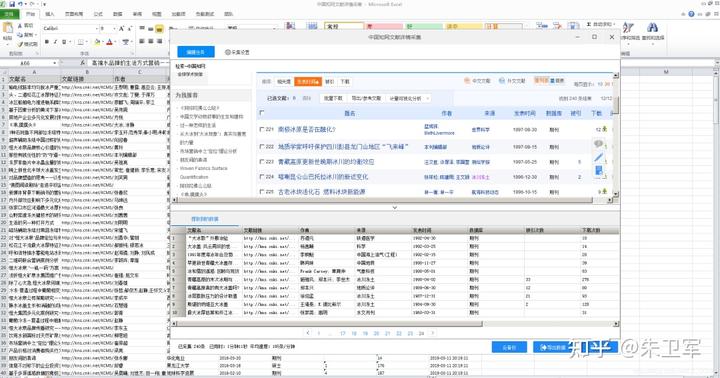Click the blue pencil edit icon on page
The width and height of the screenshot is (720, 378).
click(x=599, y=158)
